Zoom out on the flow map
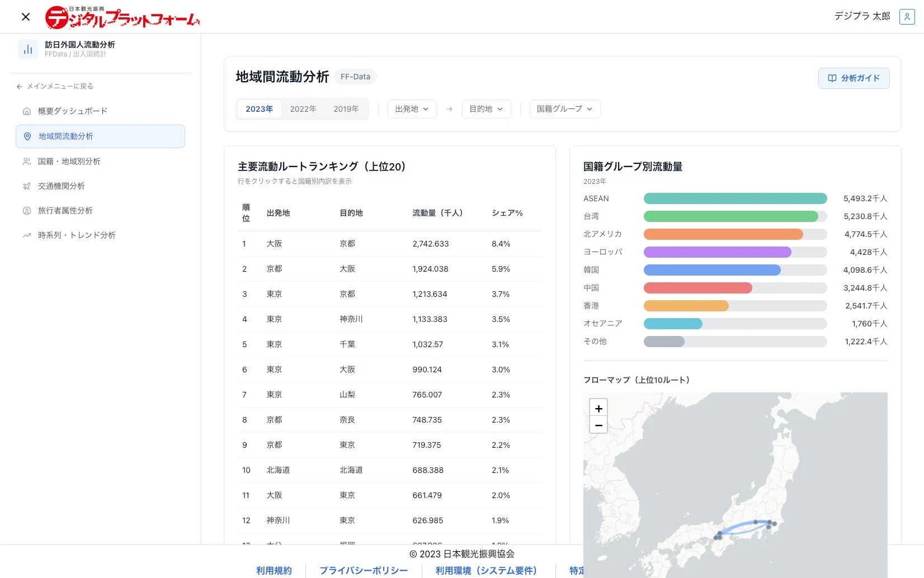 [x=598, y=425]
